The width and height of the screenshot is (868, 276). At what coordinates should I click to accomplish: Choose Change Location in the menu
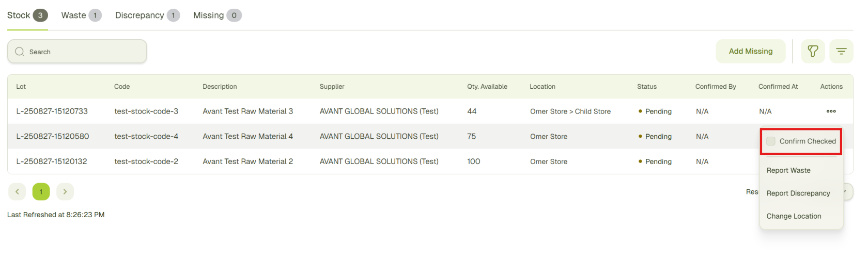pos(794,216)
